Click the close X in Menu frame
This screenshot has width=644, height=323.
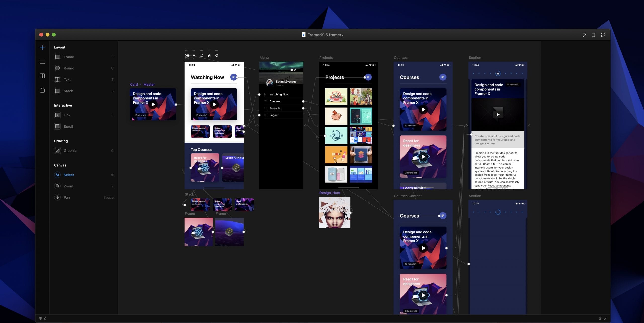(295, 70)
